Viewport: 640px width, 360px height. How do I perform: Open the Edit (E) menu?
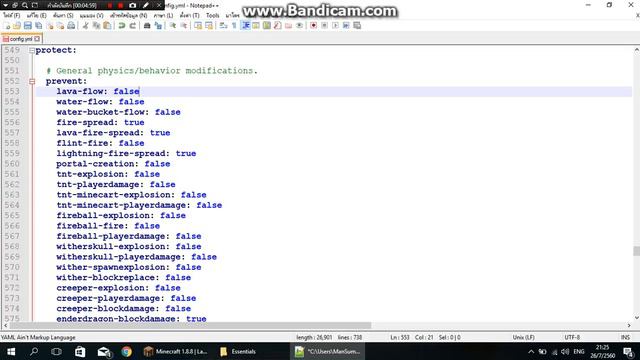36,15
